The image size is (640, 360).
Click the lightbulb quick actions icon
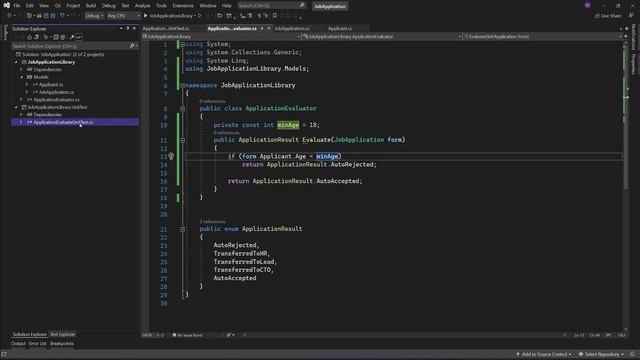(171, 156)
